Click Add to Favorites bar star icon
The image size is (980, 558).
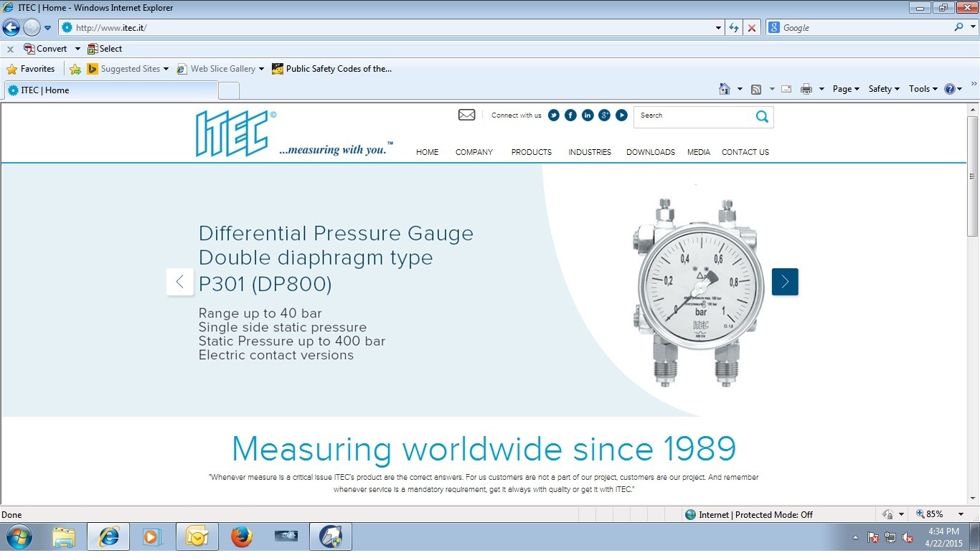[75, 69]
